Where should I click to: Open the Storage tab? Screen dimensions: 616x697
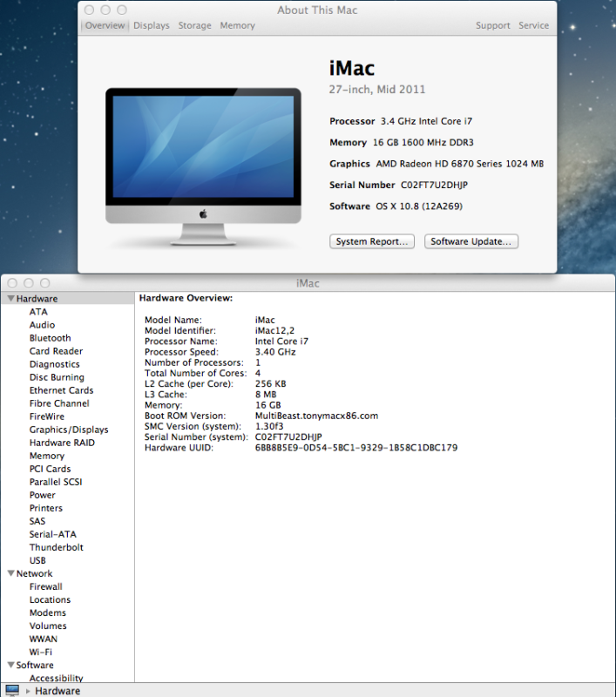[x=194, y=25]
